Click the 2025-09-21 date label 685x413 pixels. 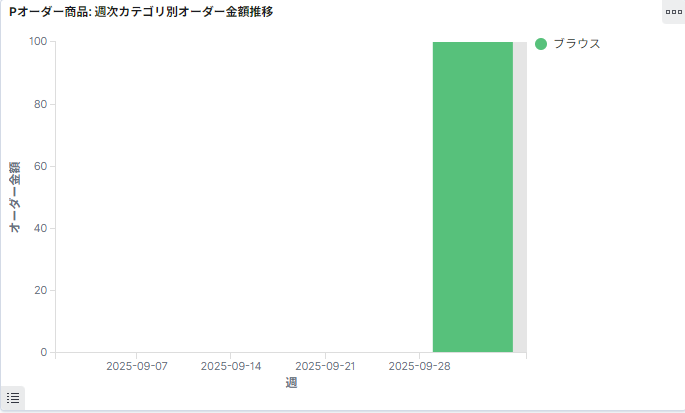(325, 367)
